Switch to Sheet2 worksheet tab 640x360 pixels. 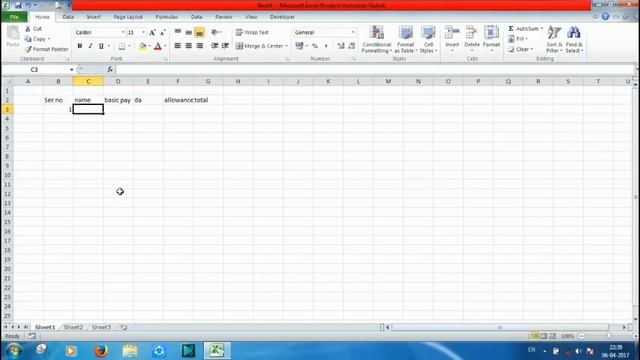click(x=73, y=327)
